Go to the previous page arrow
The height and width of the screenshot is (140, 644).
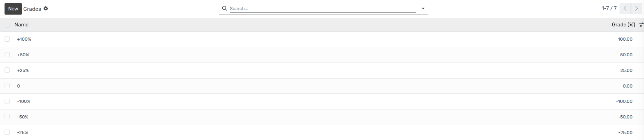pyautogui.click(x=625, y=8)
